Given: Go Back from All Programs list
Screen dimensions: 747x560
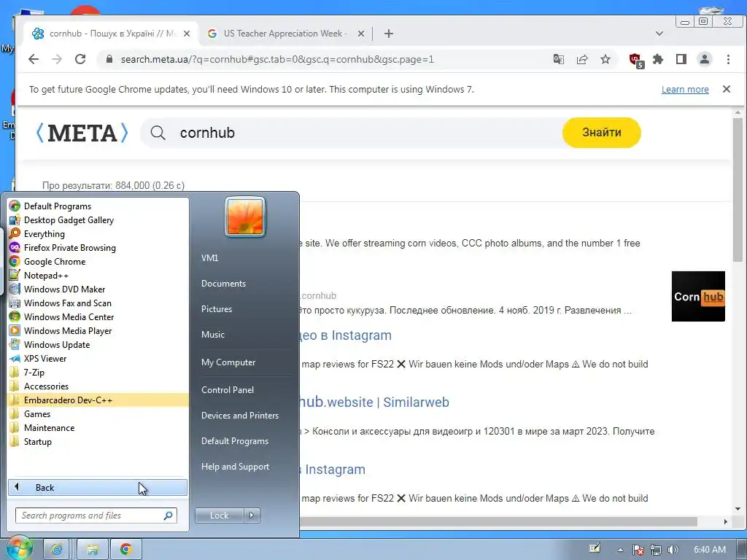Looking at the screenshot, I should pyautogui.click(x=98, y=487).
